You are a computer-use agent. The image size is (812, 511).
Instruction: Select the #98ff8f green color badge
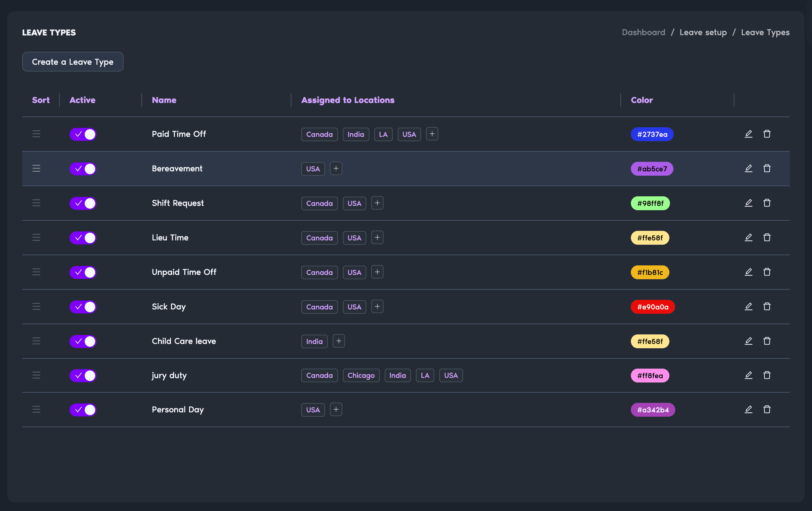pos(650,203)
